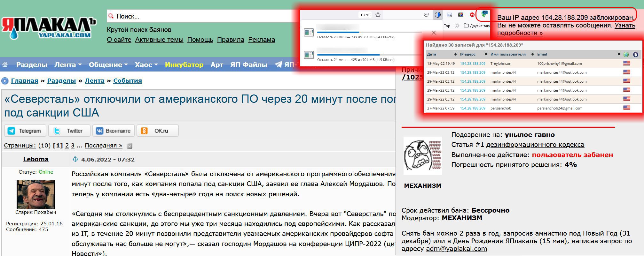This screenshot has height=256, width=644.
Task: Open the Разделы navigation menu item
Action: (32, 65)
